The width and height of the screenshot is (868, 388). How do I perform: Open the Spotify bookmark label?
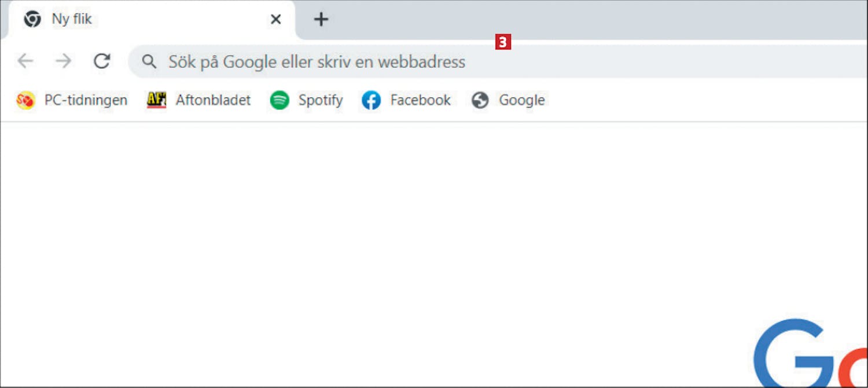[321, 100]
